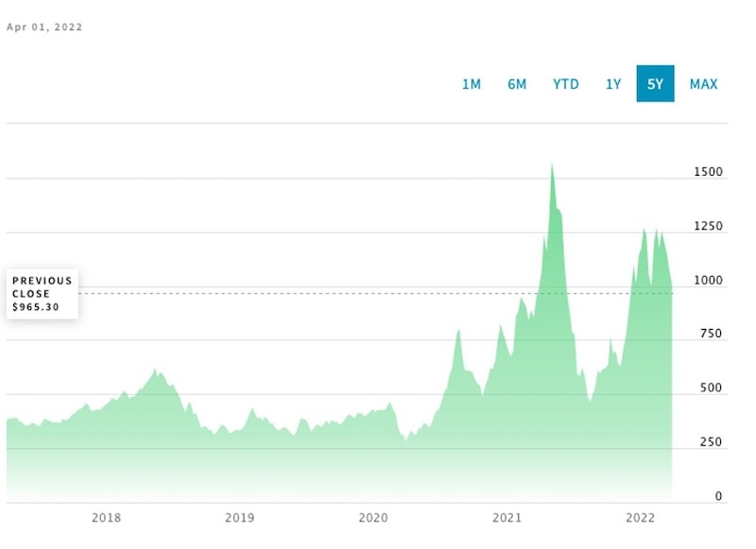Choose the 1Y time range
The width and height of the screenshot is (756, 549).
pos(613,84)
